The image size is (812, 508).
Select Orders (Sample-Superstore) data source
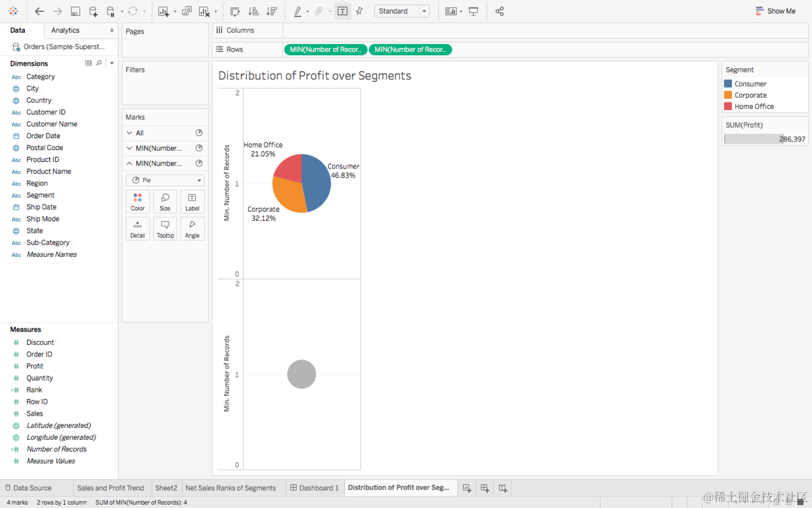click(x=59, y=47)
